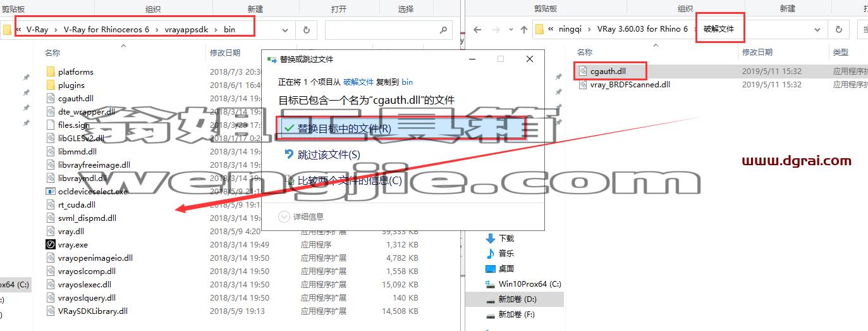Click Compare info for both files option
The width and height of the screenshot is (868, 331).
coord(343,180)
